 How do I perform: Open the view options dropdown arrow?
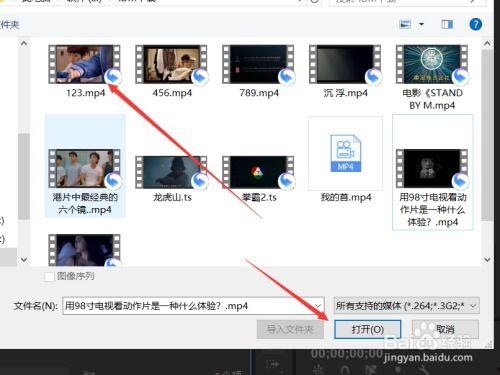click(x=421, y=24)
